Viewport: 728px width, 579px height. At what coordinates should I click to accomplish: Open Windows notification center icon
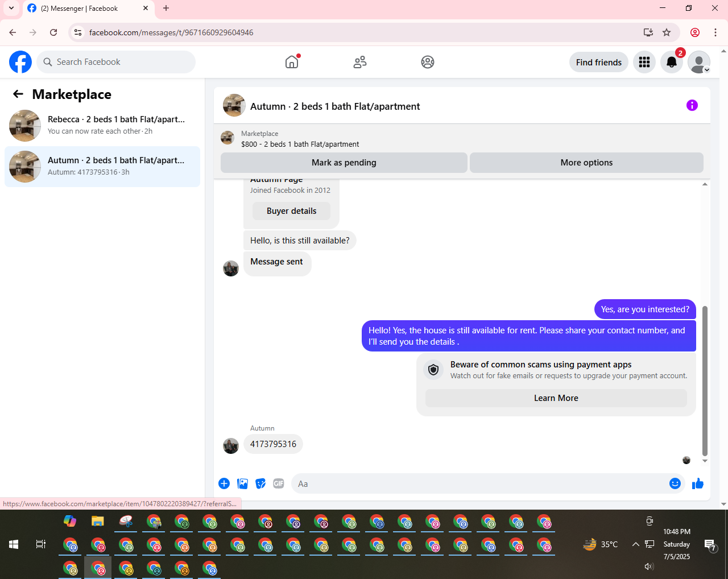point(710,545)
